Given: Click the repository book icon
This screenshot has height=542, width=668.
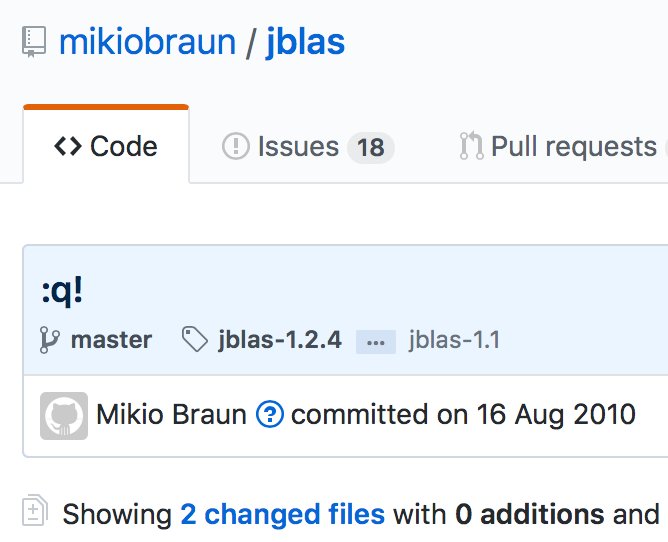Looking at the screenshot, I should 35,43.
